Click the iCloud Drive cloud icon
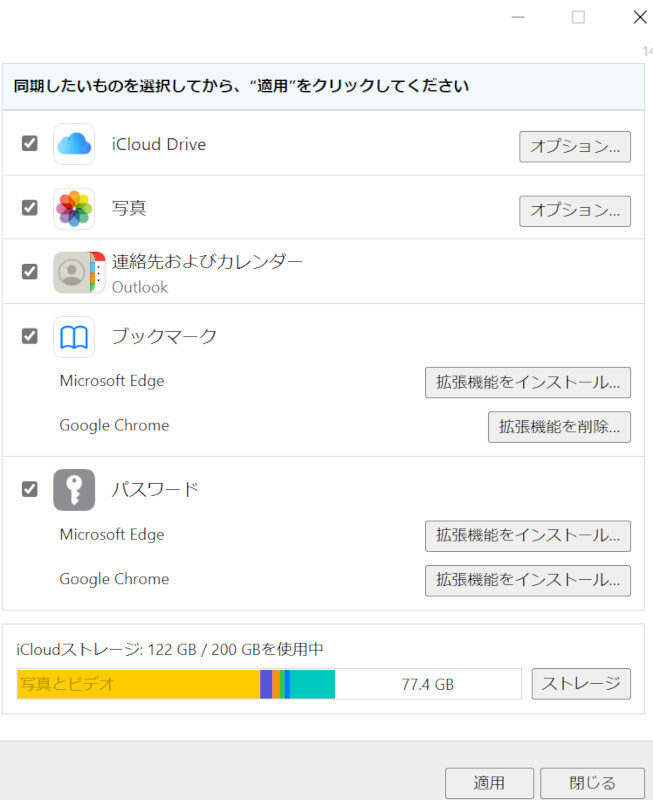Screen dimensions: 653x800 74,144
